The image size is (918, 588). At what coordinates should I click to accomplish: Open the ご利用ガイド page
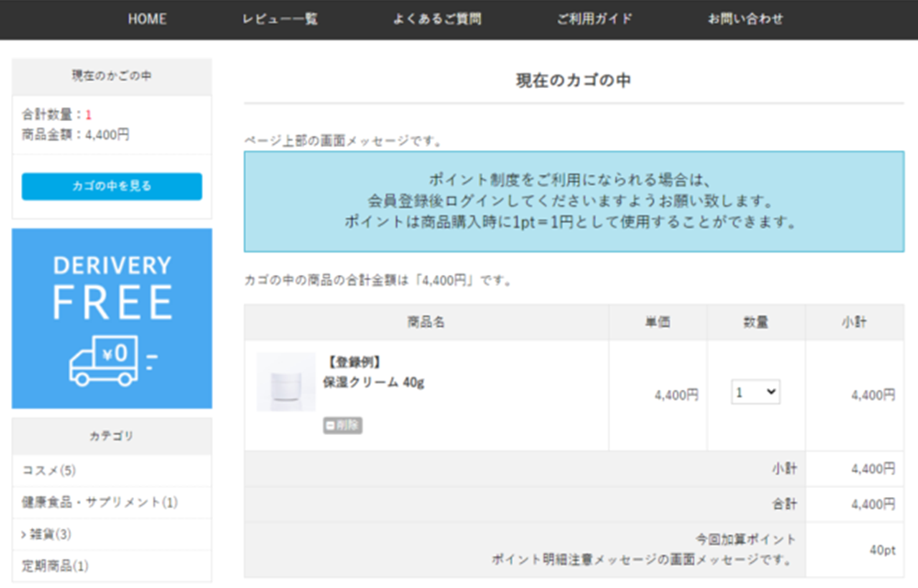[x=594, y=19]
